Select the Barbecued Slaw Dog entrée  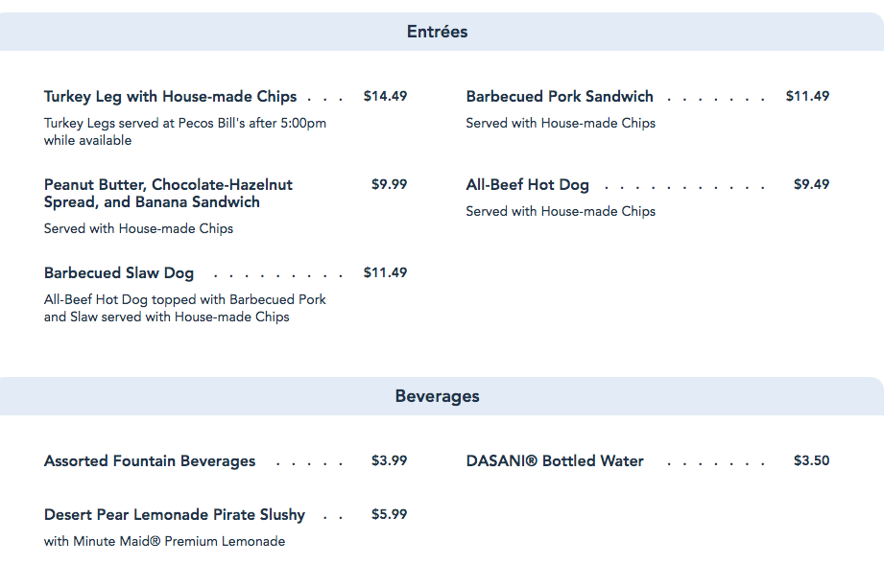[x=119, y=273]
